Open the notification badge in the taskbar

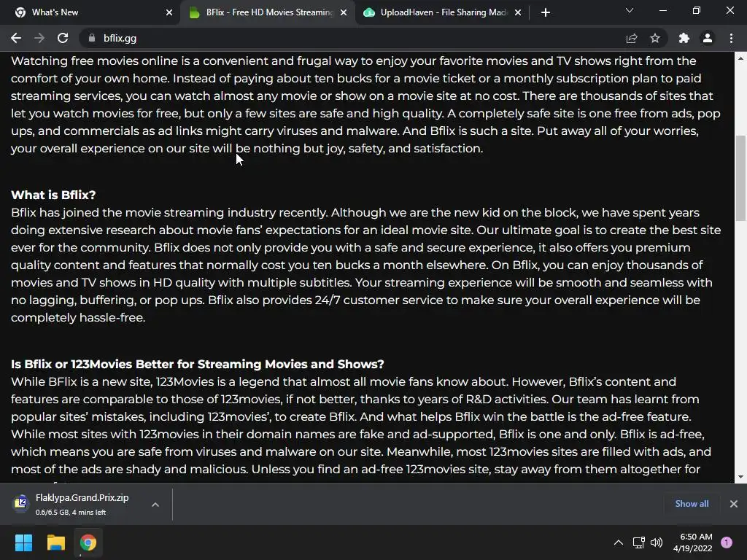pyautogui.click(x=727, y=542)
